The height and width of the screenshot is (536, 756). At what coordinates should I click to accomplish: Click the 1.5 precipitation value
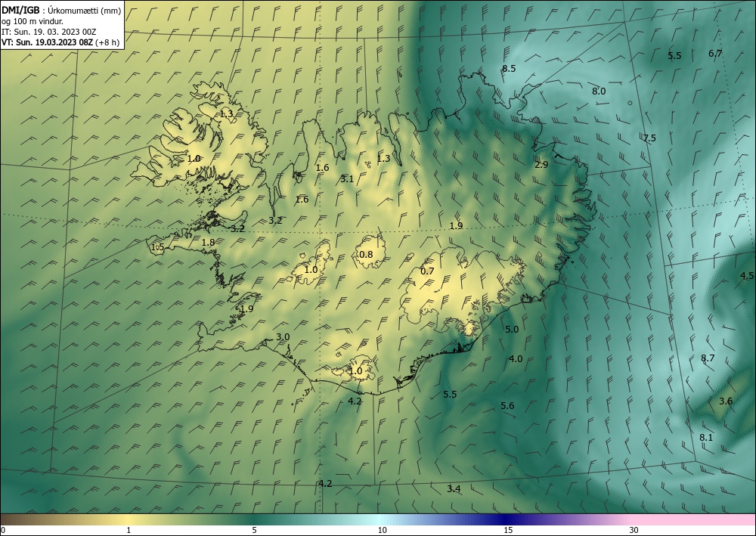[158, 247]
